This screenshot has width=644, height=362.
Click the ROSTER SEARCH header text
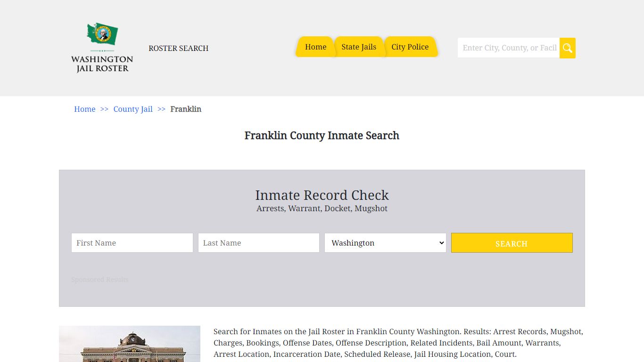click(179, 48)
